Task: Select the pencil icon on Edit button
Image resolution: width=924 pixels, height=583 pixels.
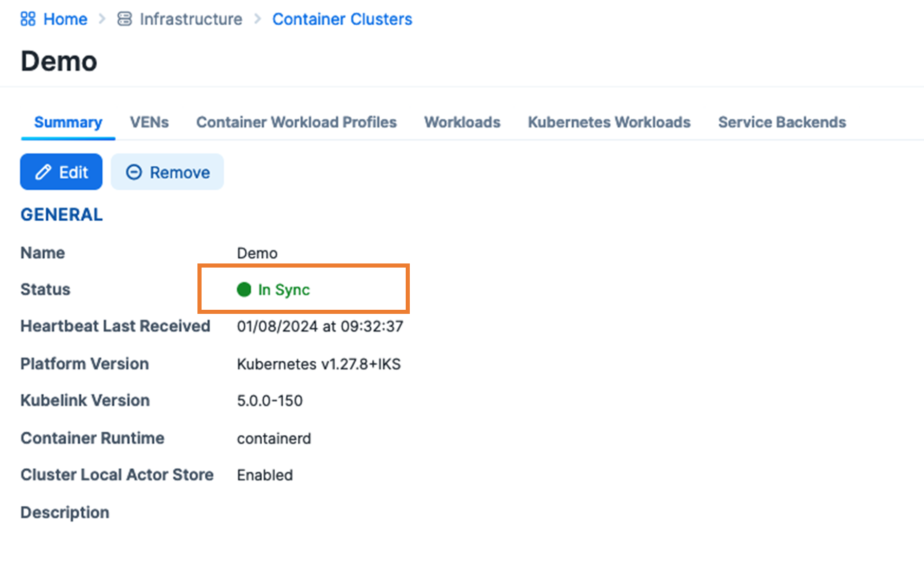Action: [x=43, y=172]
